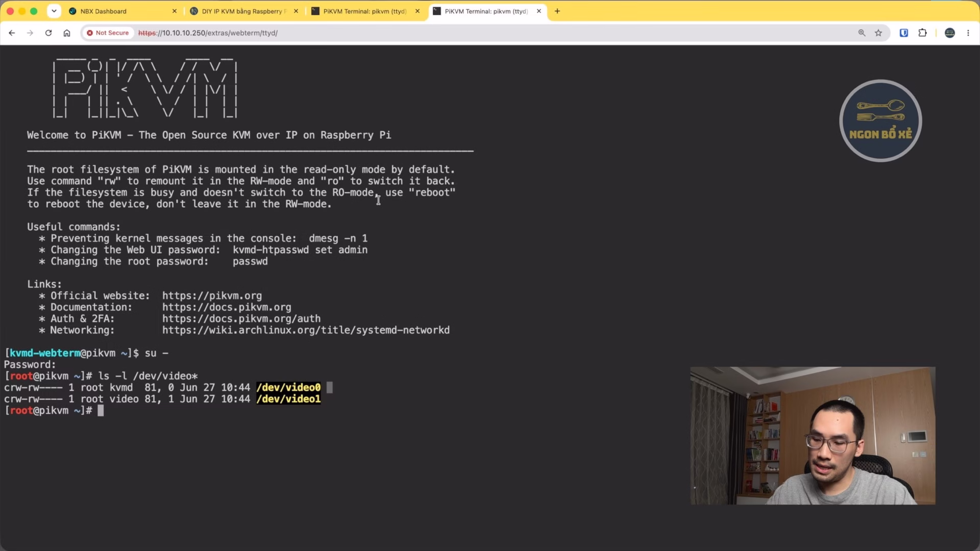Open the browser home page
The height and width of the screenshot is (551, 980).
tap(67, 33)
